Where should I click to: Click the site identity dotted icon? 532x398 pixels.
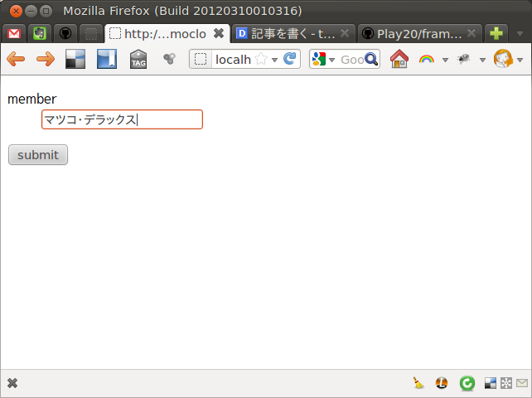tap(201, 59)
